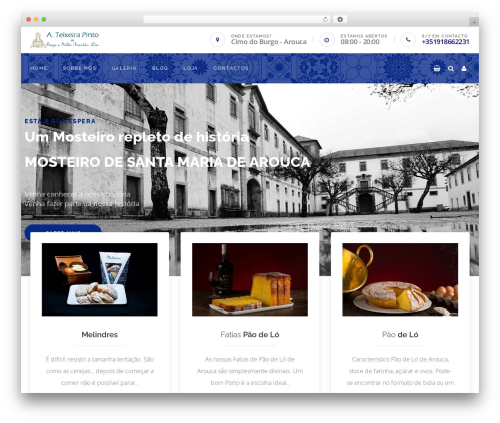500x423 pixels.
Task: Click the Pão de Ló card title
Action: click(400, 334)
